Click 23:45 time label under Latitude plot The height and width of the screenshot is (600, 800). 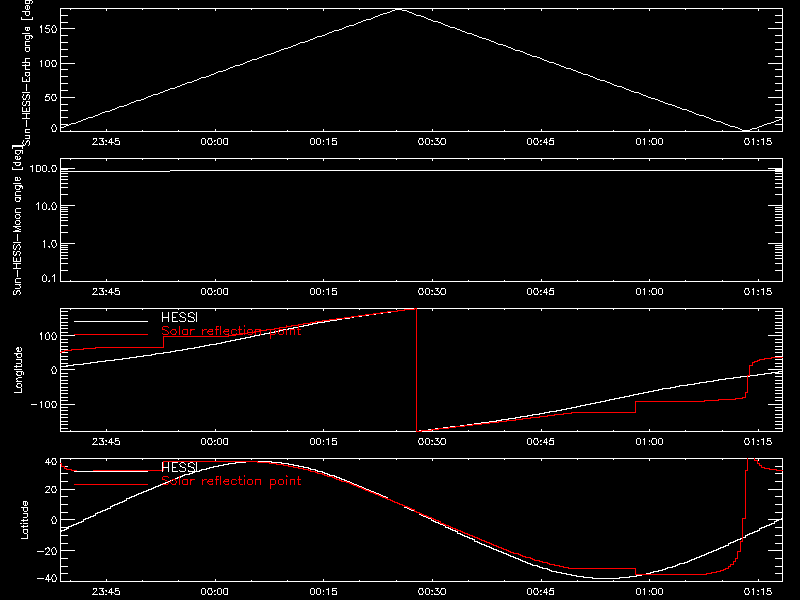[x=106, y=592]
